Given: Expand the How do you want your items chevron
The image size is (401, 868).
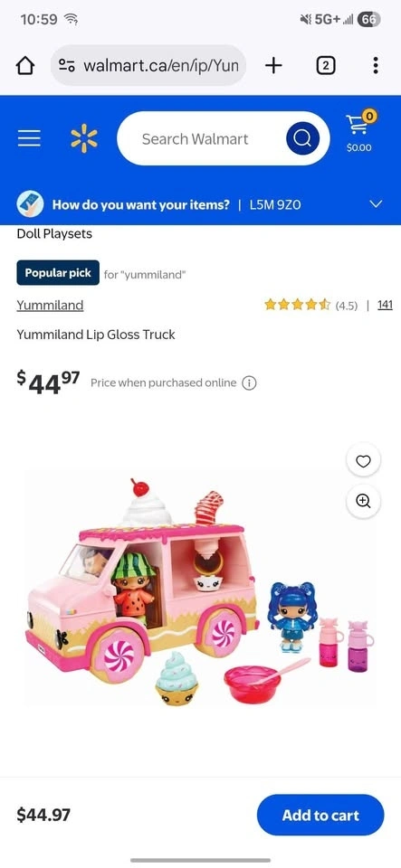Looking at the screenshot, I should click(376, 204).
